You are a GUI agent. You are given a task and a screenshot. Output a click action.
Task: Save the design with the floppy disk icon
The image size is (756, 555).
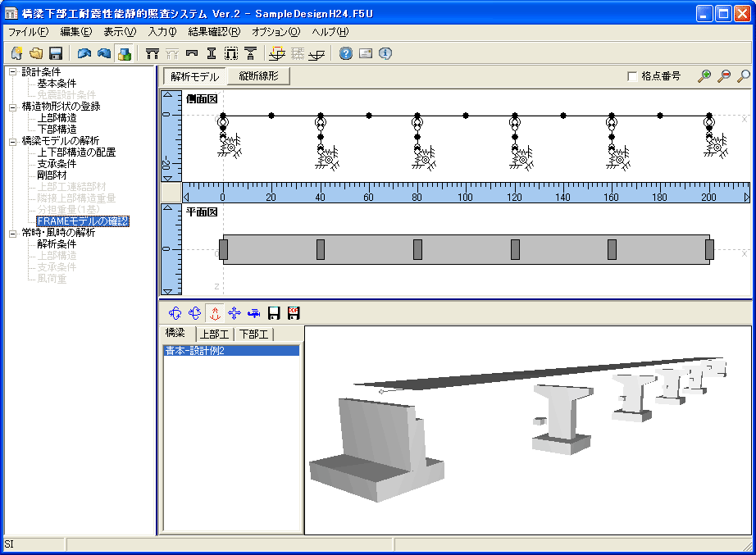(x=56, y=53)
